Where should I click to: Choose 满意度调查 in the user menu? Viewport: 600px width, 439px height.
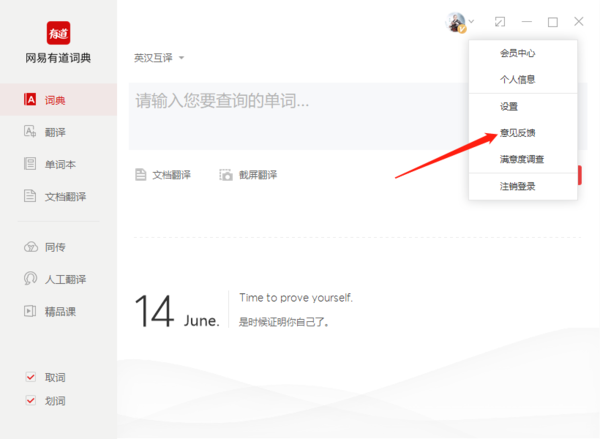click(x=523, y=159)
